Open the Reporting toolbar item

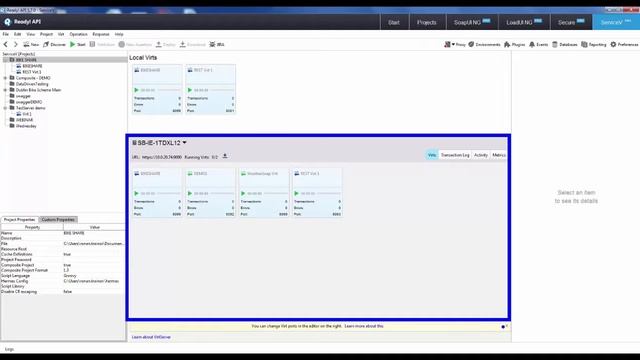593,44
